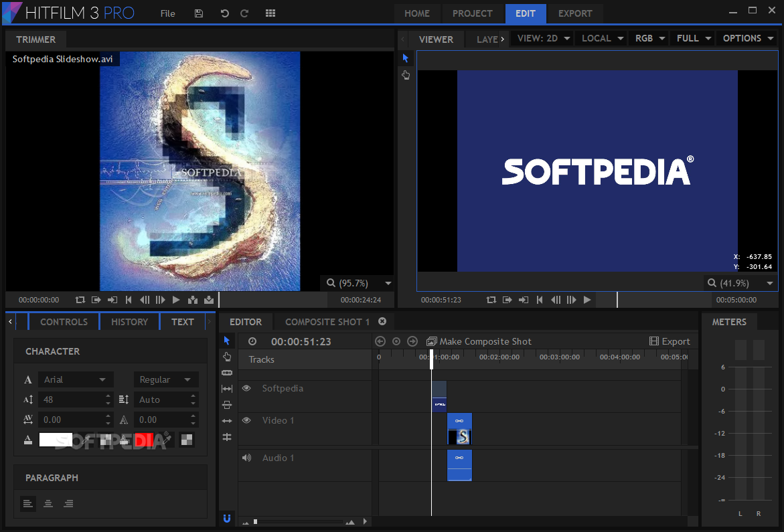784x532 pixels.
Task: Step back one frame in the Trimmer
Action: [145, 300]
